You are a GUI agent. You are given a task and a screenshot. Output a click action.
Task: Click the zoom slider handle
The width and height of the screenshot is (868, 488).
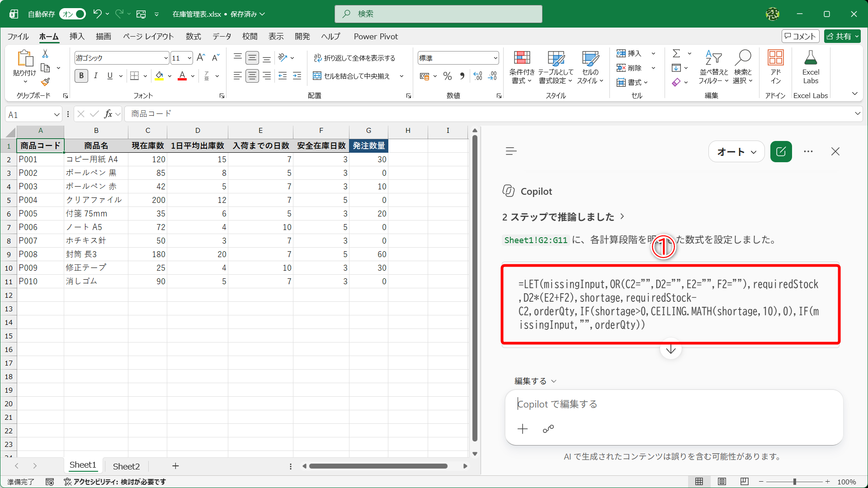click(x=794, y=482)
